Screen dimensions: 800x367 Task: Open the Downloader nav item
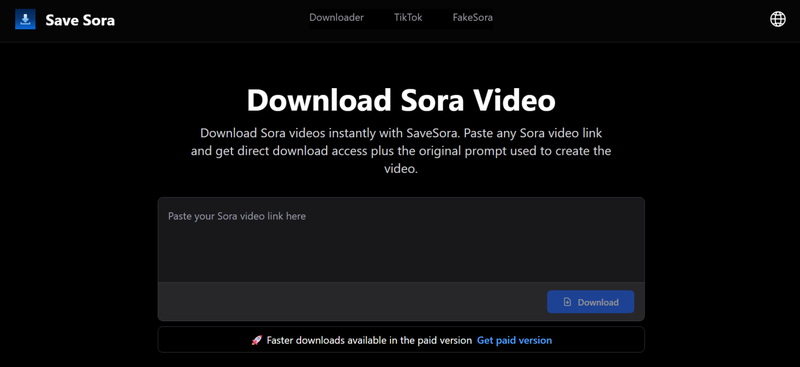pyautogui.click(x=336, y=17)
